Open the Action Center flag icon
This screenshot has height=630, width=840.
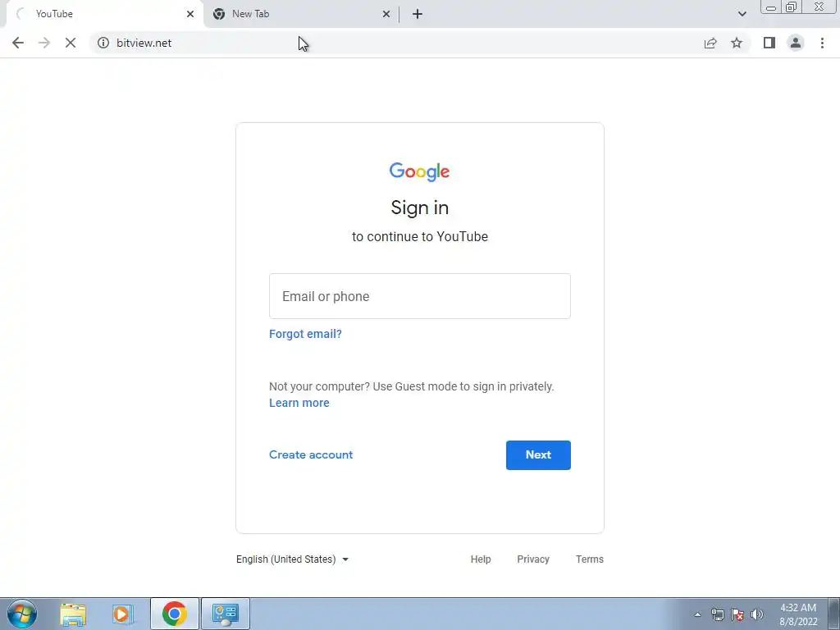(737, 614)
